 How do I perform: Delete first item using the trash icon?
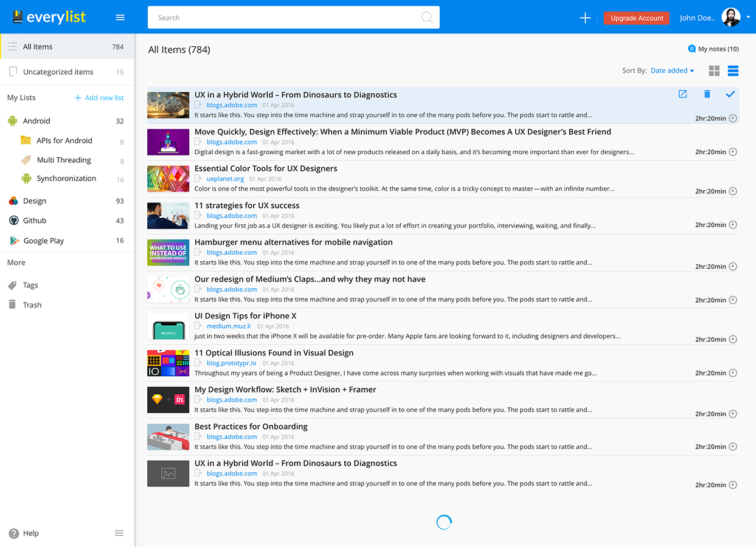(707, 94)
